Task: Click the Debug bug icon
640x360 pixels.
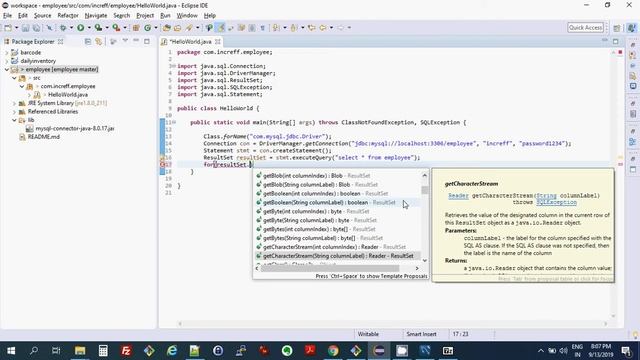Action: pyautogui.click(x=63, y=28)
